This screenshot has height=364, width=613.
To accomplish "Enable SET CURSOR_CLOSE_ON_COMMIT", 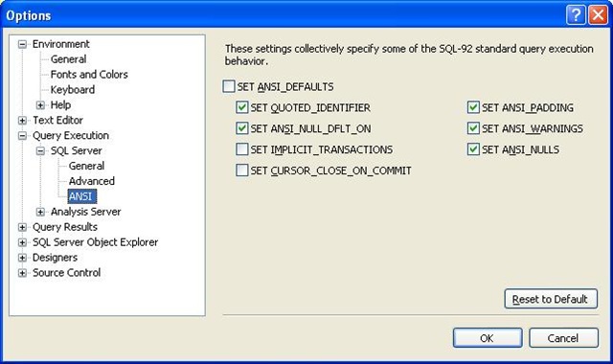I will tap(242, 171).
